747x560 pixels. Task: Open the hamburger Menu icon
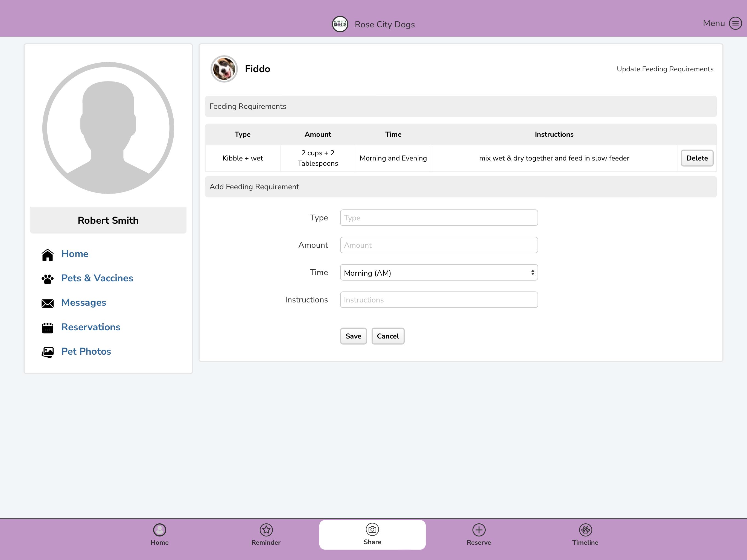tap(735, 23)
